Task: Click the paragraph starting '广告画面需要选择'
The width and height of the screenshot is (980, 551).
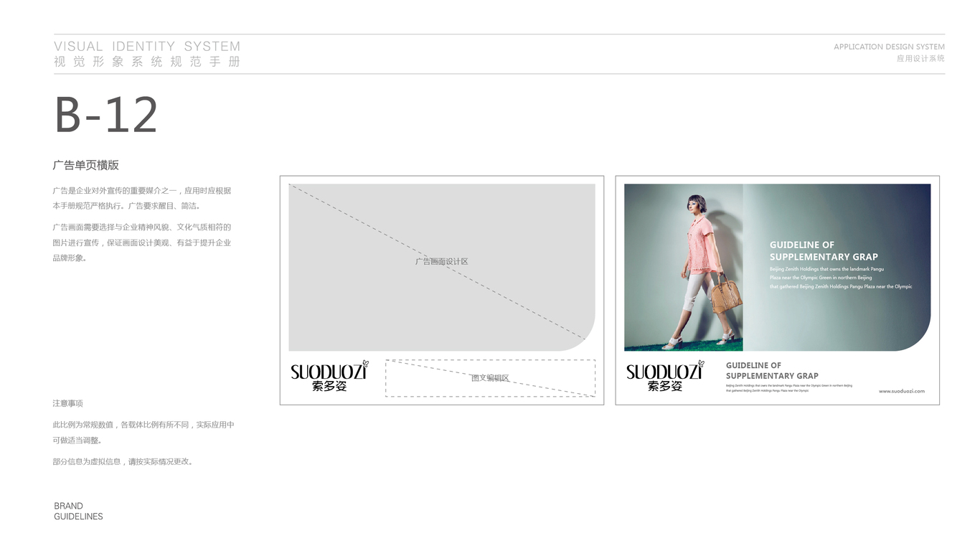Action: [142, 242]
